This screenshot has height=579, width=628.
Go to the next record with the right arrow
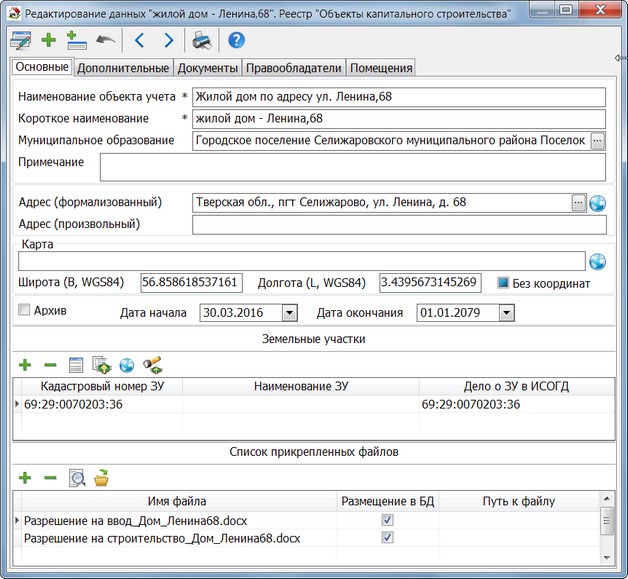[x=168, y=41]
